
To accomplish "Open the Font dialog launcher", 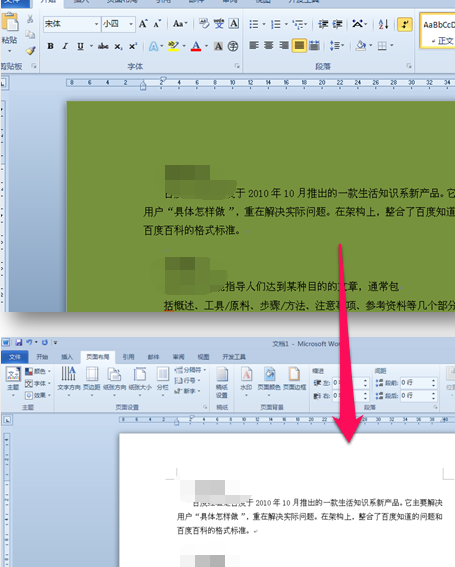I will click(x=237, y=66).
